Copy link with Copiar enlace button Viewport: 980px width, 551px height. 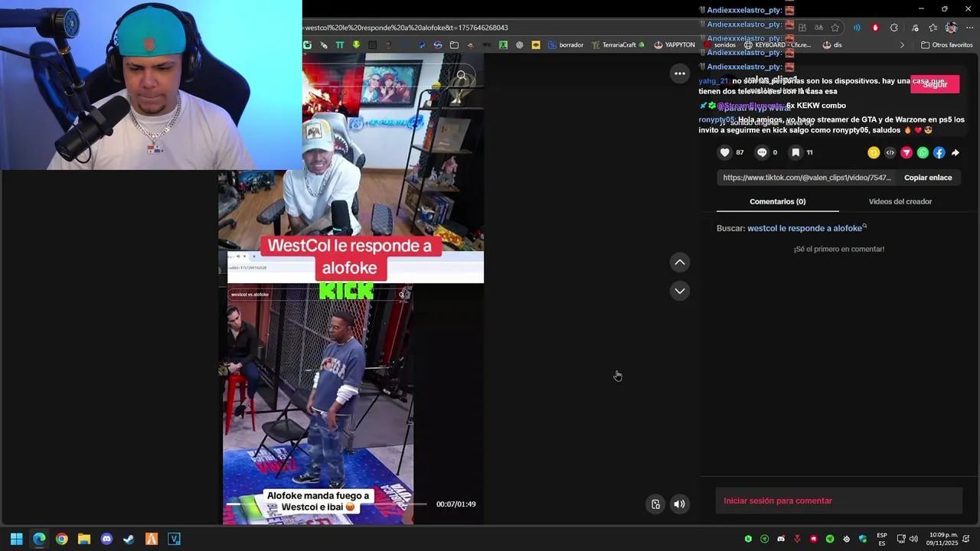[928, 178]
